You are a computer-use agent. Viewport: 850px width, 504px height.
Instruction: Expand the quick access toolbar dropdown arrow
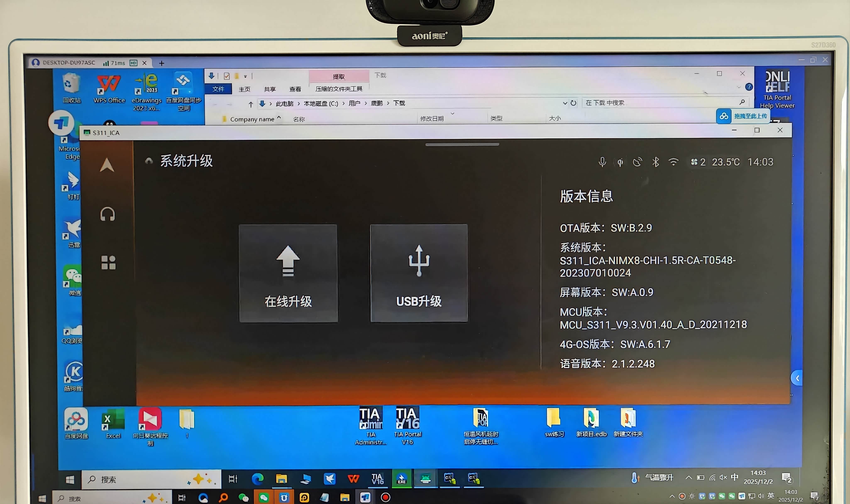pyautogui.click(x=245, y=76)
